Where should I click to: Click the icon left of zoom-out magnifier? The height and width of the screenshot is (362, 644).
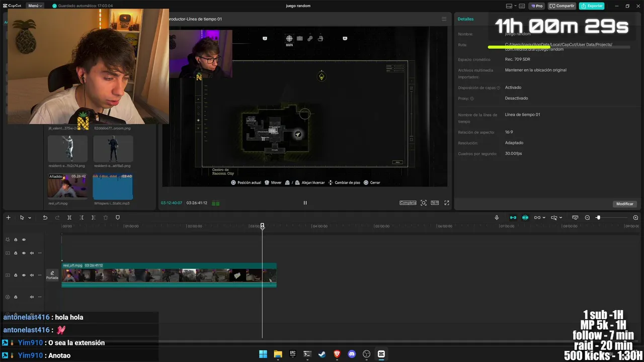[575, 218]
